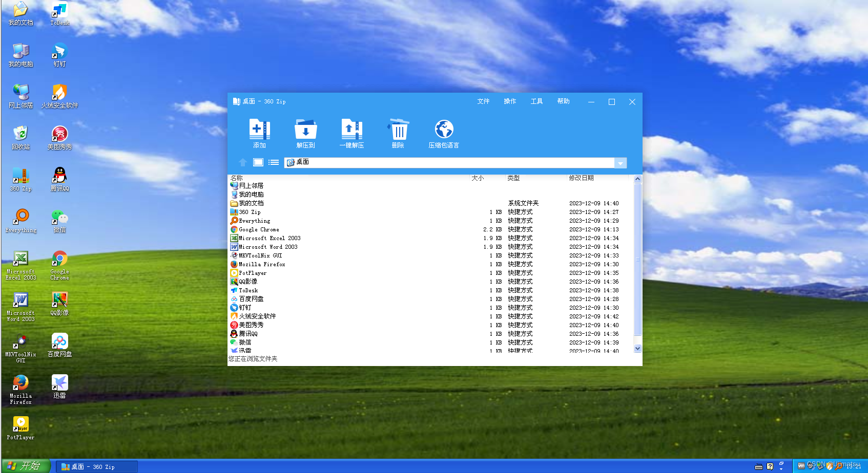Screen dimensions: 868x473
Task: Click the 迅雷 desktop icon
Action: pyautogui.click(x=60, y=387)
